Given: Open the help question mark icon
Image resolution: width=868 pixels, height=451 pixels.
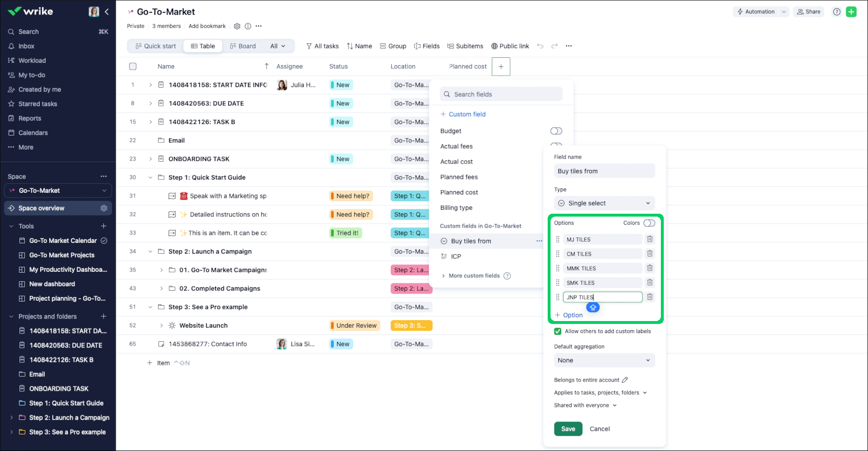Looking at the screenshot, I should [837, 12].
